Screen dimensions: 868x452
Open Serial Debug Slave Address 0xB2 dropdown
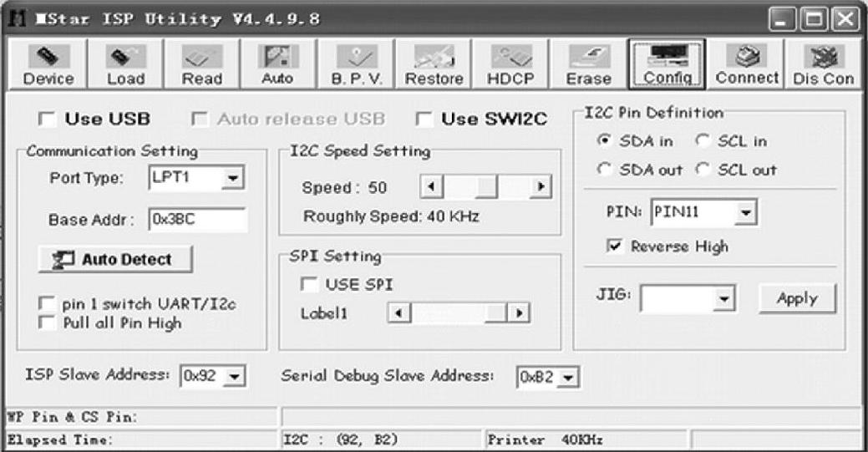pyautogui.click(x=567, y=378)
